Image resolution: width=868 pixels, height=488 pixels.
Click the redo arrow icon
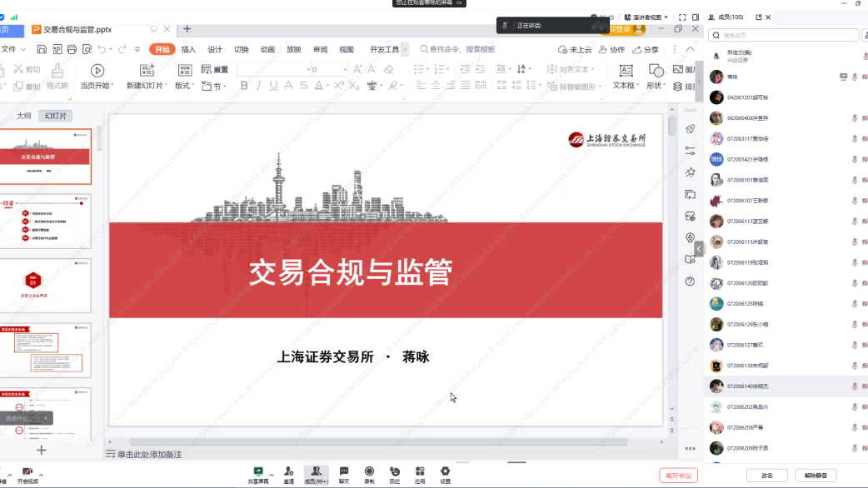pyautogui.click(x=122, y=49)
